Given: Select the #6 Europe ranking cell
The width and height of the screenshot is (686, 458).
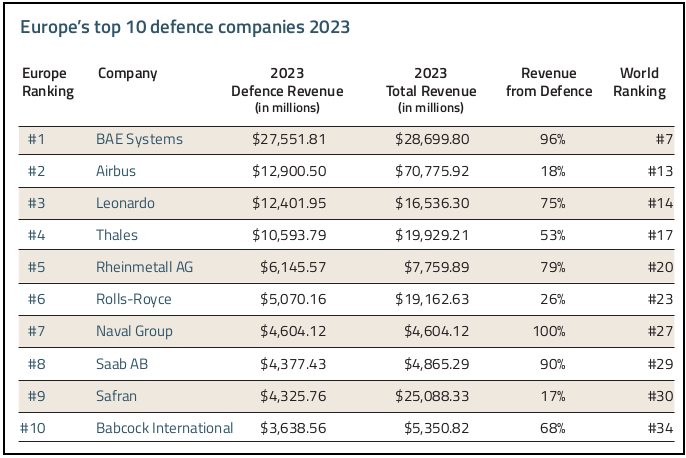Looking at the screenshot, I should [x=36, y=300].
